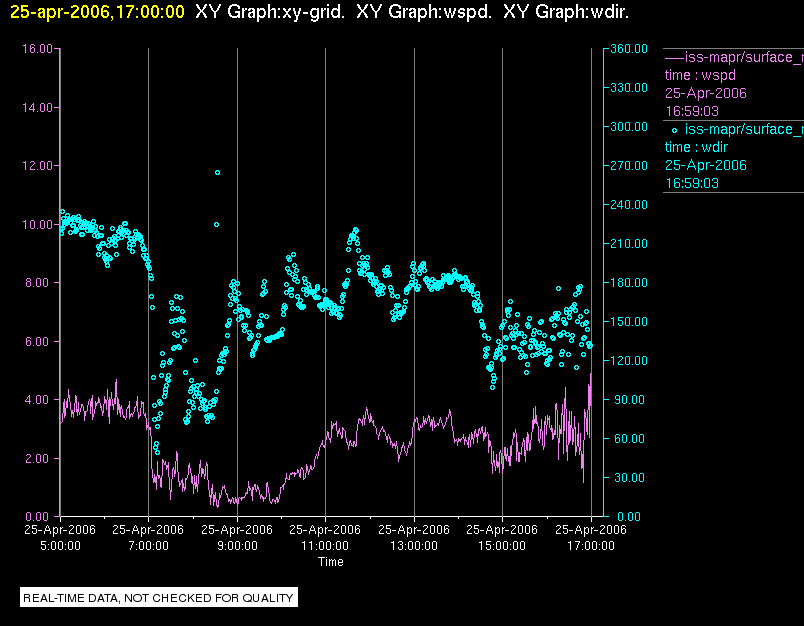Viewport: 804px width, 626px height.
Task: Click the 7:00:00 time axis label
Action: [x=148, y=546]
